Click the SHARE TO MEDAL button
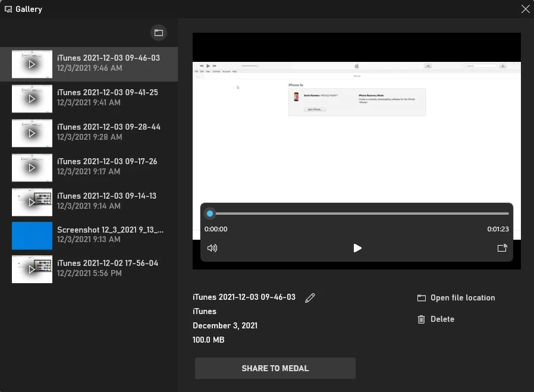This screenshot has width=534, height=392. point(275,368)
